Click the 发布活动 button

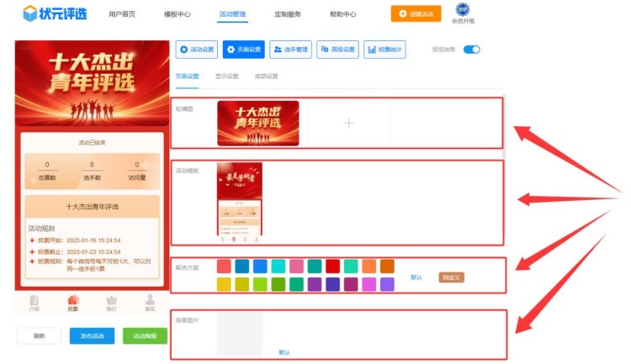(92, 336)
